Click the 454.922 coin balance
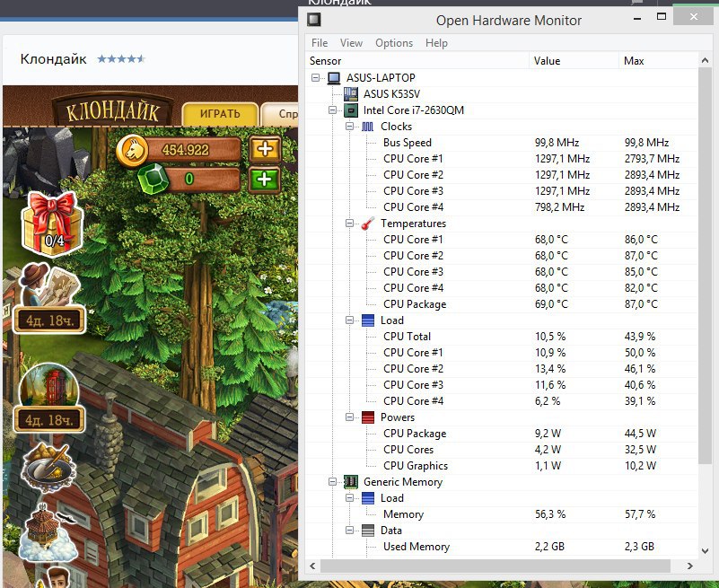Image resolution: width=719 pixels, height=588 pixels. (185, 150)
